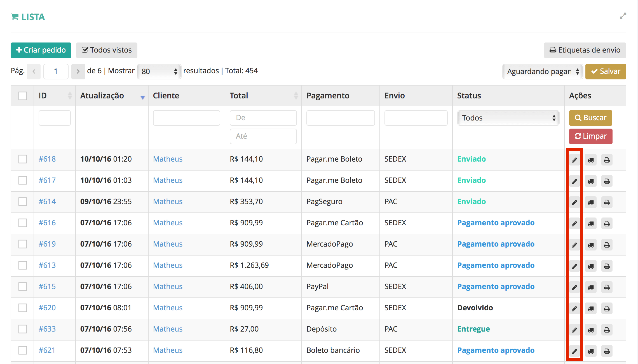Edit order #614 via pencil icon
Screen dimensions: 638x364
point(574,202)
